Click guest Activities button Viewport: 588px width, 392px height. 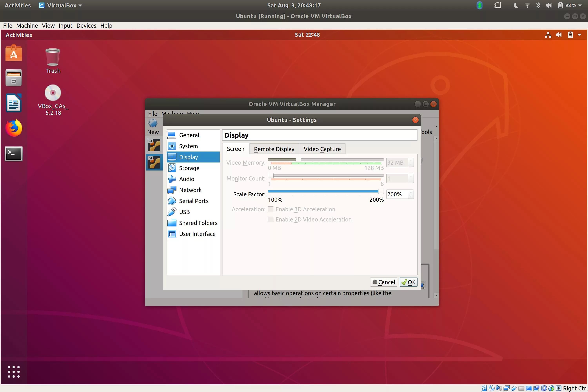tap(19, 35)
